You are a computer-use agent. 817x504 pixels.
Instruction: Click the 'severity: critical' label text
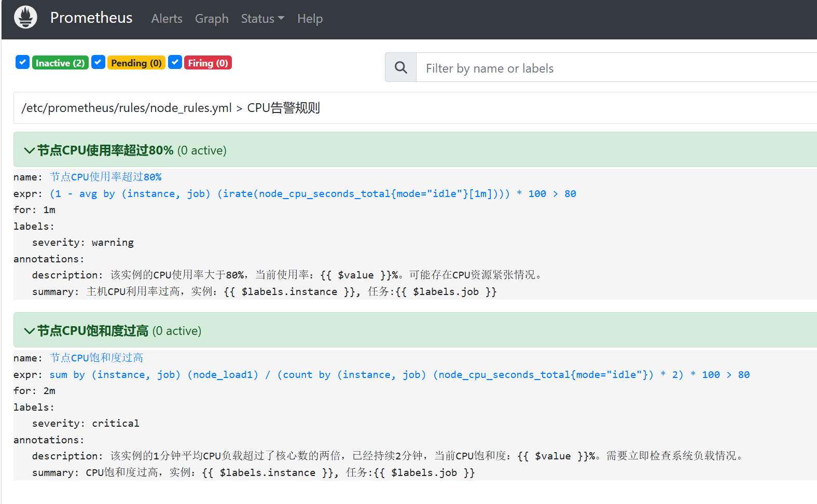pos(86,423)
